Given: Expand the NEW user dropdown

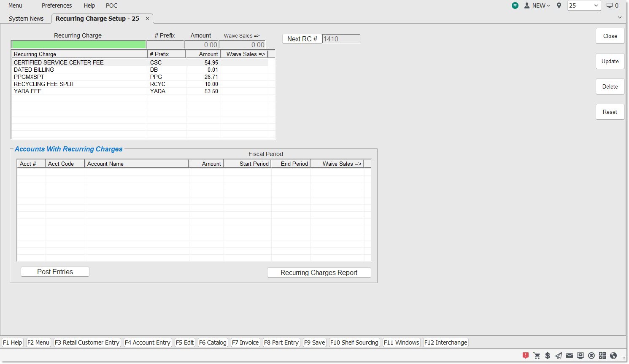Looking at the screenshot, I should (537, 5).
